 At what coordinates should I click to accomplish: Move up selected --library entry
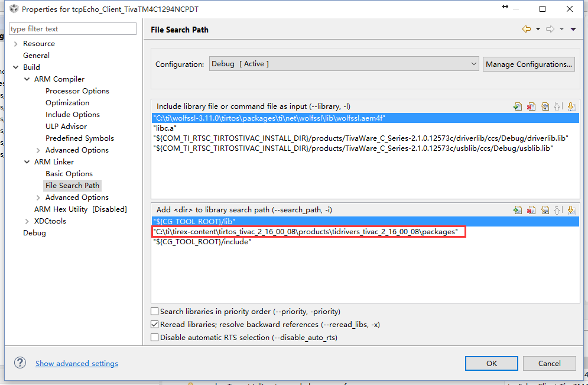pos(558,106)
